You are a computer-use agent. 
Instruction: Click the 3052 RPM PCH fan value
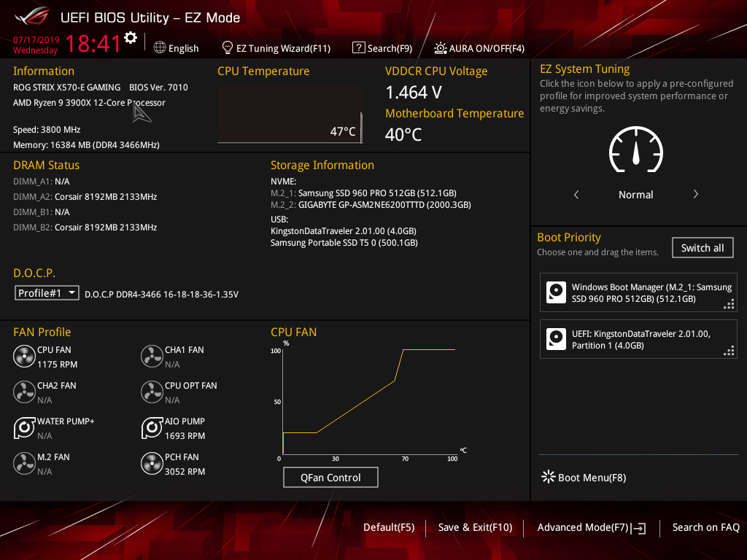185,472
